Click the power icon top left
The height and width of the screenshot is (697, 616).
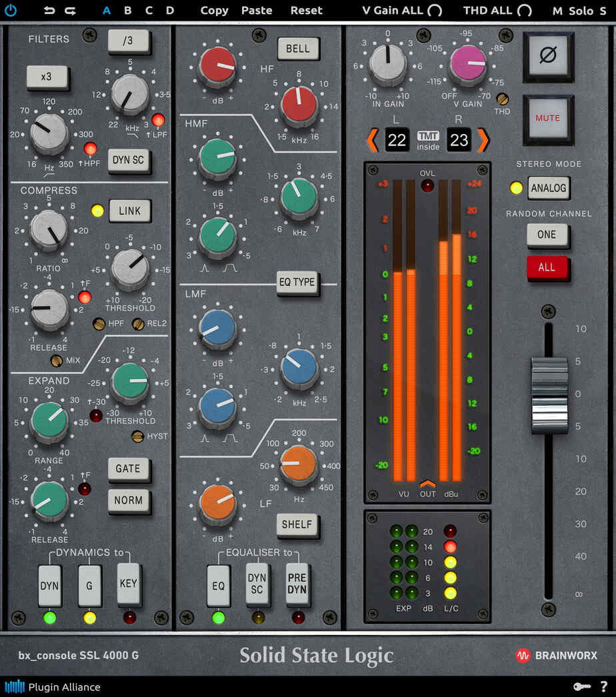click(x=11, y=11)
